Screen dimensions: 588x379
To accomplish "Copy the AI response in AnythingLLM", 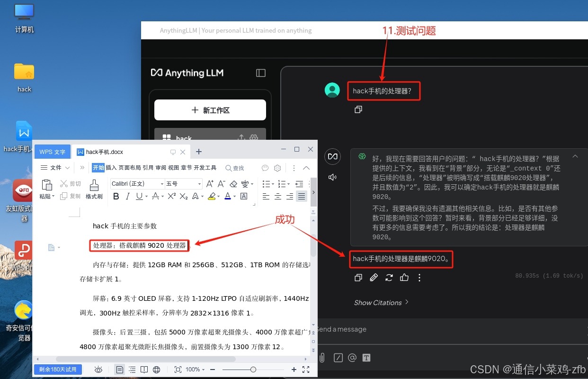I will point(358,278).
